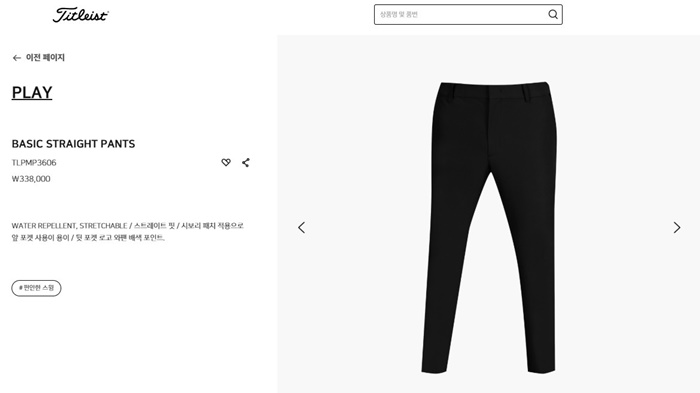Go back via 이전 페이지 link
The height and width of the screenshot is (393, 700).
click(45, 58)
